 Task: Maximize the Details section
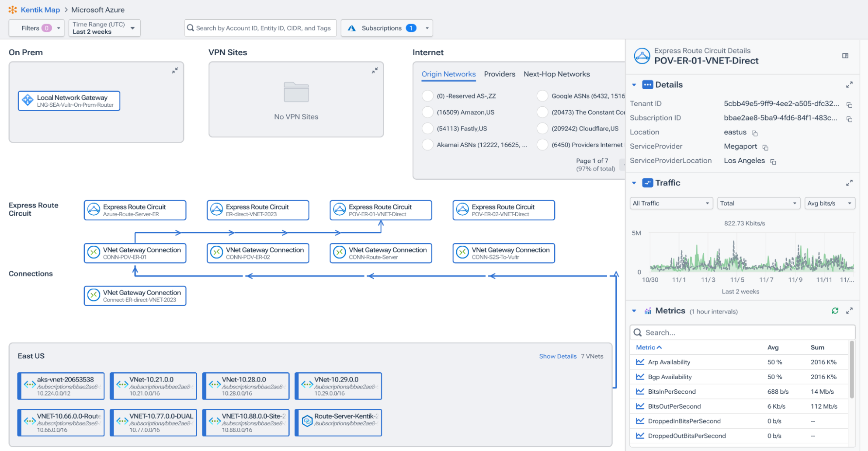[x=849, y=84]
